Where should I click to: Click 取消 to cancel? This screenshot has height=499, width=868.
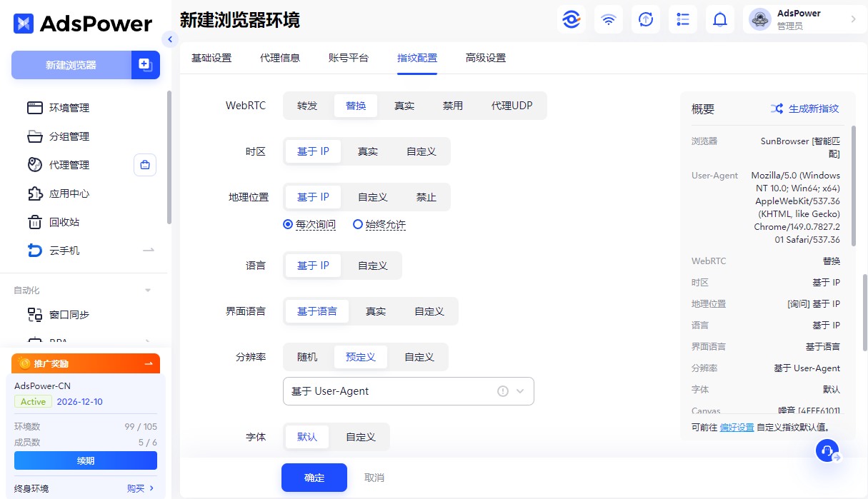(x=374, y=478)
